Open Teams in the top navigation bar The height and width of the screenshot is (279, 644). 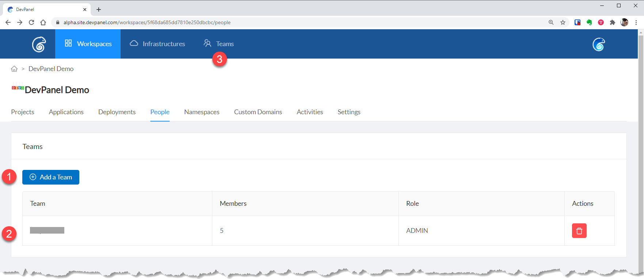tap(219, 44)
